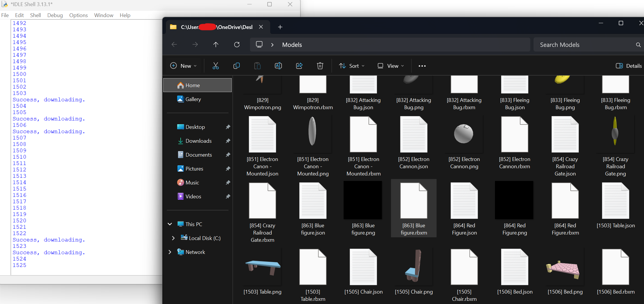
Task: Open the View dropdown
Action: point(391,66)
